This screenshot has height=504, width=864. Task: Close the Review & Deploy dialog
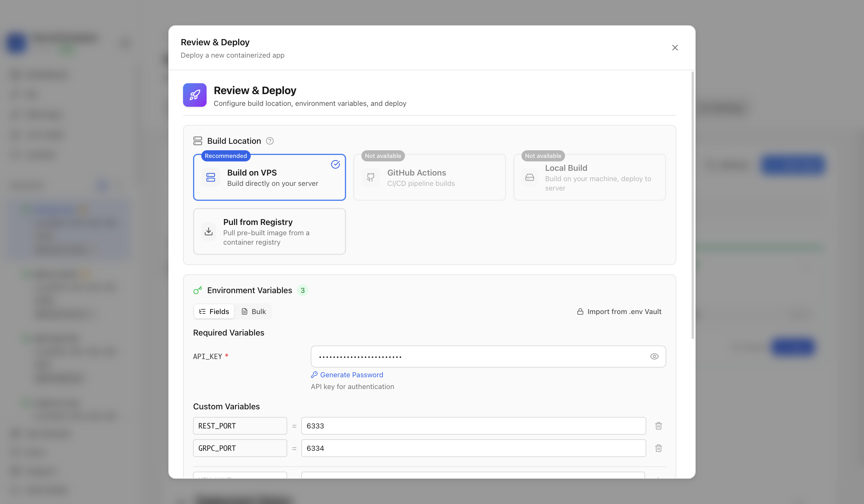click(x=674, y=48)
